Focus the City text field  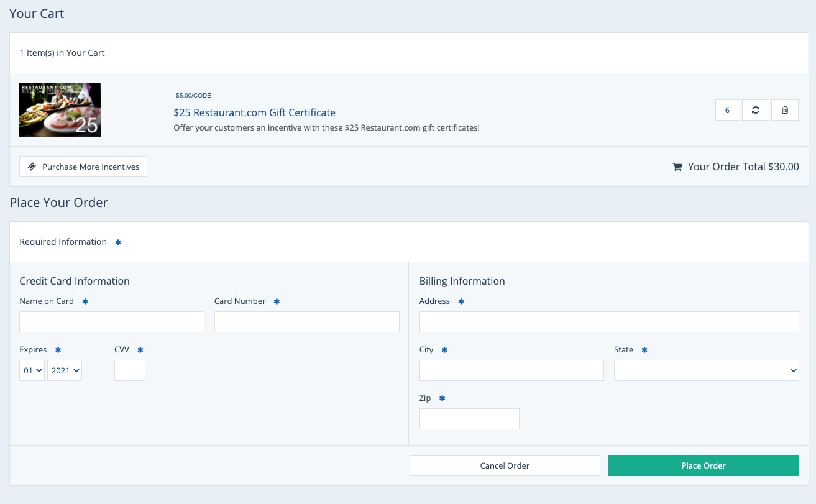tap(511, 370)
